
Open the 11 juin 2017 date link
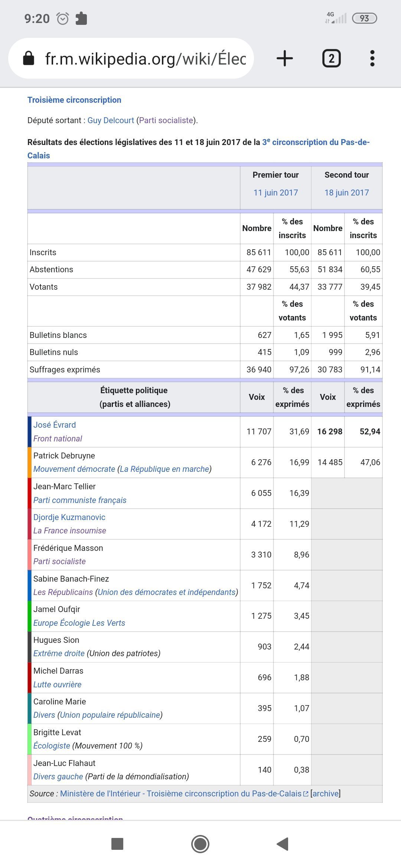(x=276, y=193)
